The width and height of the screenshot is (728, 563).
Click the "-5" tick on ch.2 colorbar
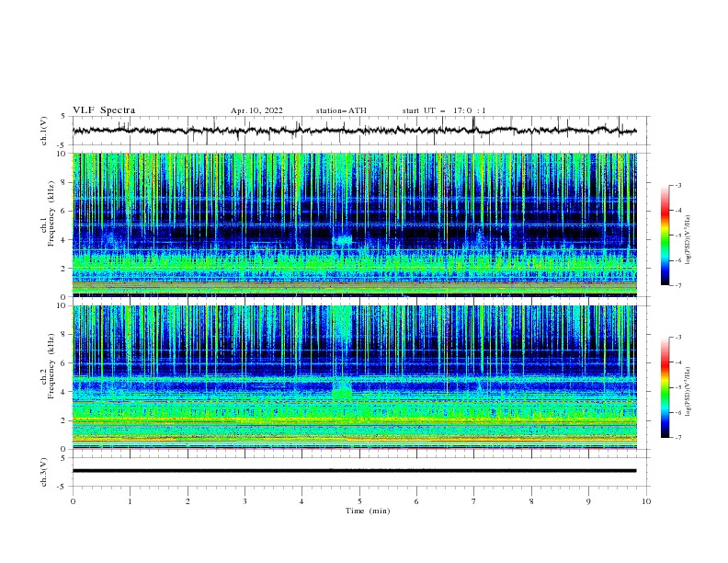(x=677, y=387)
